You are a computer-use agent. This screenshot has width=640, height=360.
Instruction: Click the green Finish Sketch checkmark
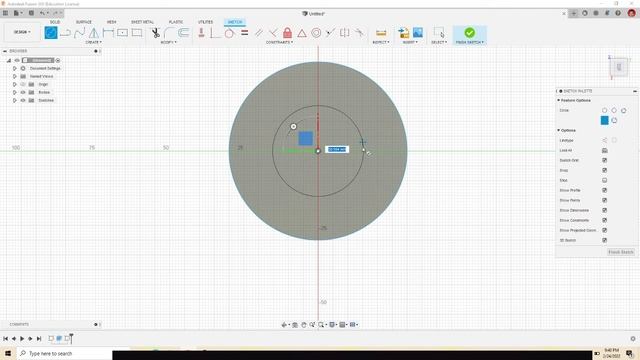coord(469,33)
